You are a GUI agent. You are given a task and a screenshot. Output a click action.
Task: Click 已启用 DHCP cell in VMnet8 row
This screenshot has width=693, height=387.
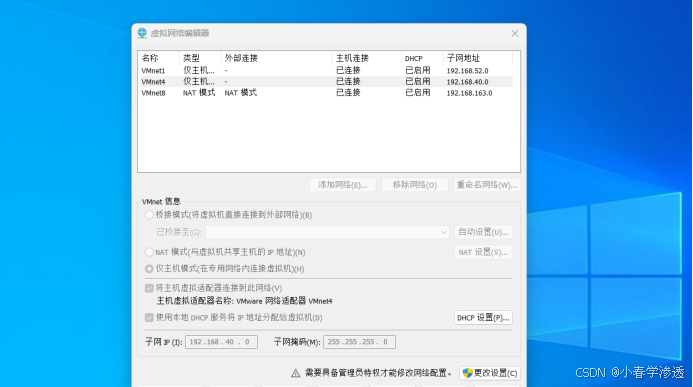point(418,93)
